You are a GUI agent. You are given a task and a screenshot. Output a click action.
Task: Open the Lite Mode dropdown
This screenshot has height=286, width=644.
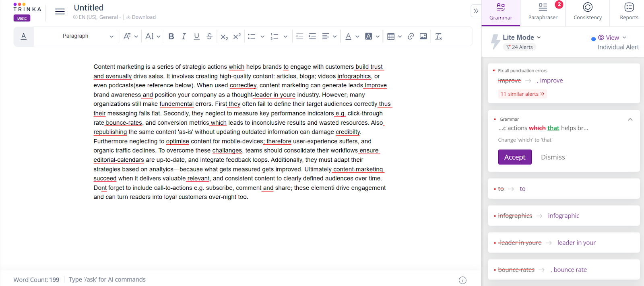point(522,37)
